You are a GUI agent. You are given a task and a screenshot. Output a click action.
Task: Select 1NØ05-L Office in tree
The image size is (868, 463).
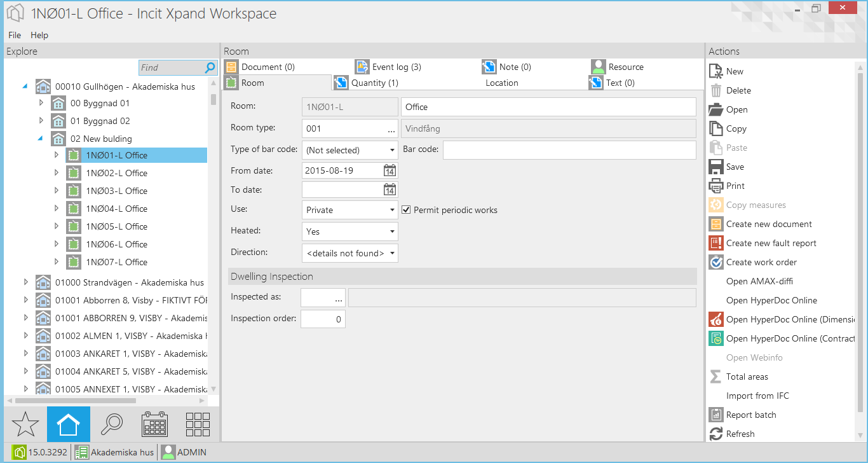pyautogui.click(x=116, y=226)
